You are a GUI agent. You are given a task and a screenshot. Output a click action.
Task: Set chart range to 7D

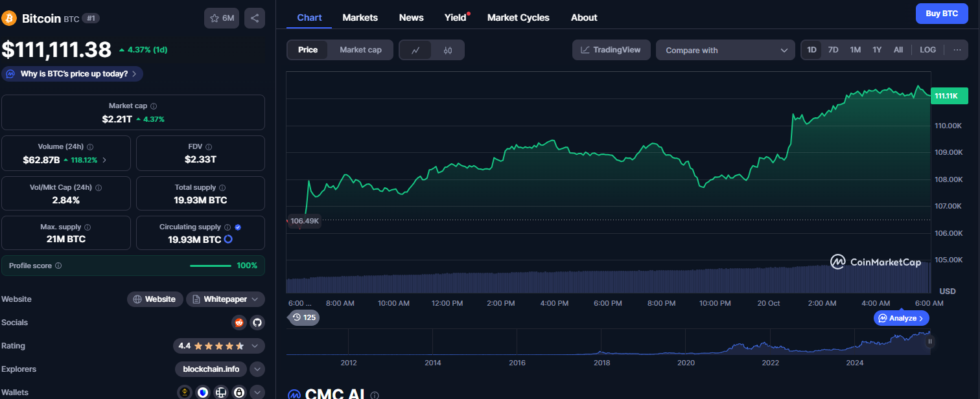coord(833,50)
